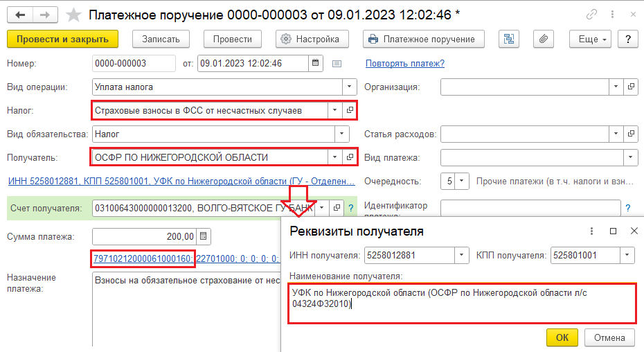Click the Провести button
644x352 pixels.
coord(233,39)
